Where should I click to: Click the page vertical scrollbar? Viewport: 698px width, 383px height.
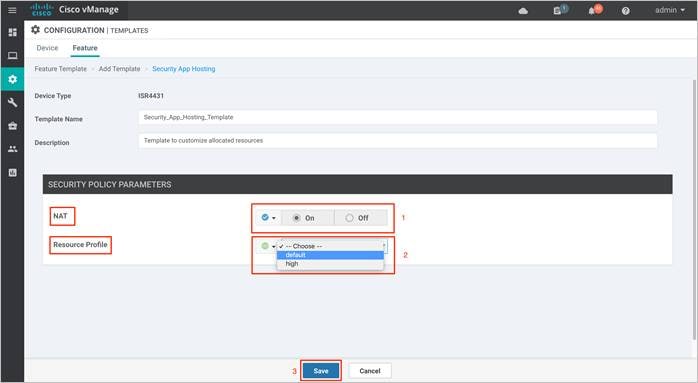click(694, 209)
